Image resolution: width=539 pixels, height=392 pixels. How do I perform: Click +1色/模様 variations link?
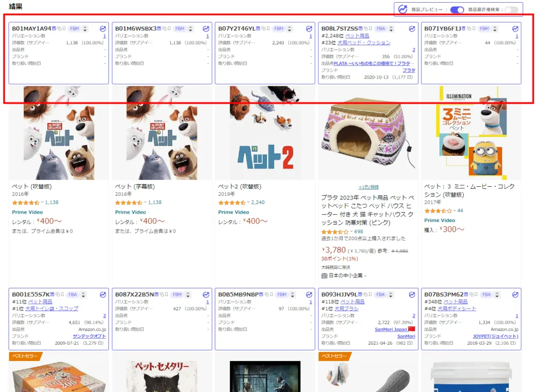(x=368, y=187)
